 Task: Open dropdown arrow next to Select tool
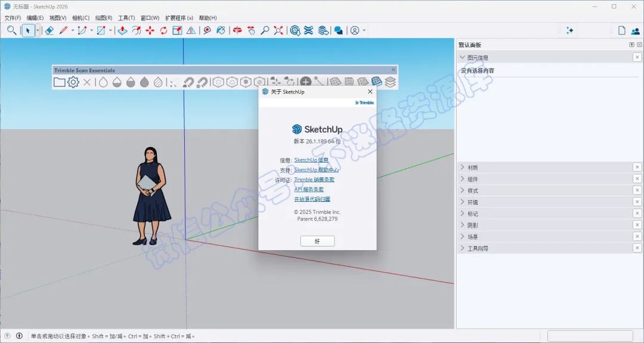pyautogui.click(x=38, y=30)
